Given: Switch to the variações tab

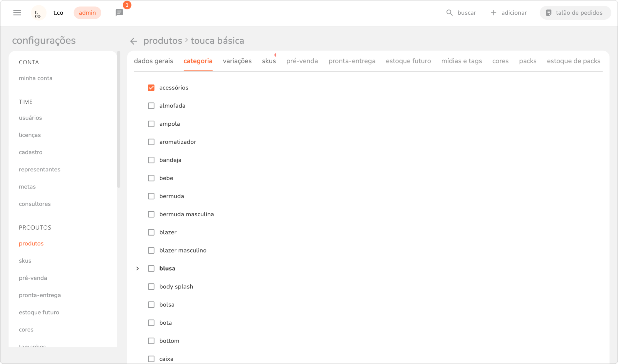Looking at the screenshot, I should pyautogui.click(x=237, y=61).
